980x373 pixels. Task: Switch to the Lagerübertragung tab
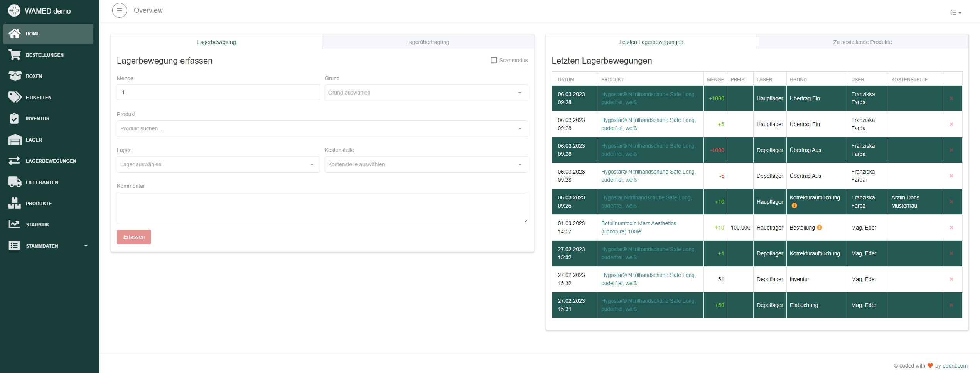[x=427, y=42]
